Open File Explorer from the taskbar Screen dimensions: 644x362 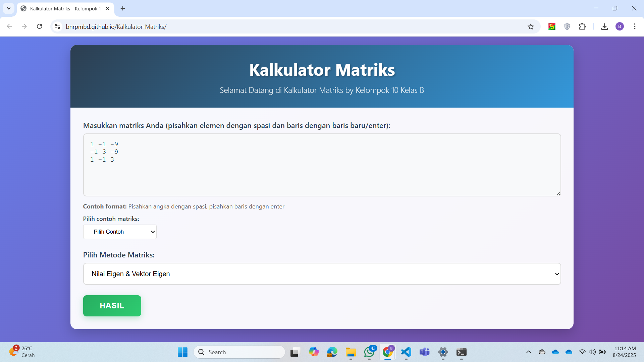tap(351, 352)
